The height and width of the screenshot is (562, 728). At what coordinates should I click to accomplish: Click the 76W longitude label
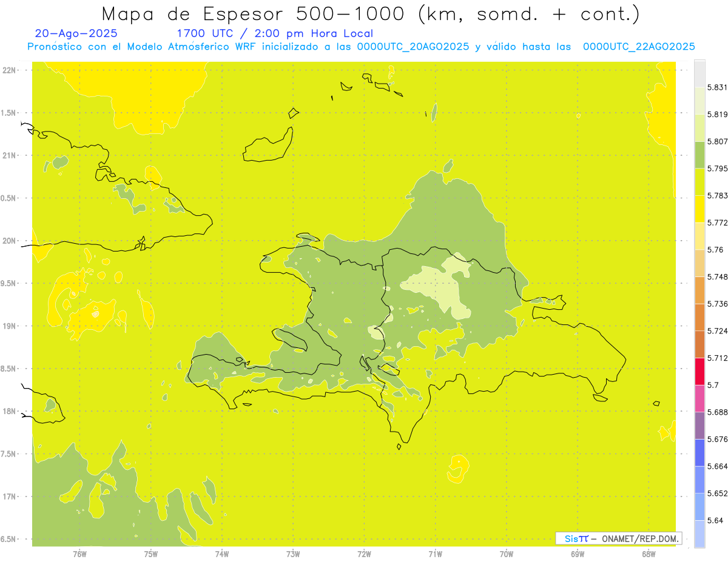[x=79, y=554]
